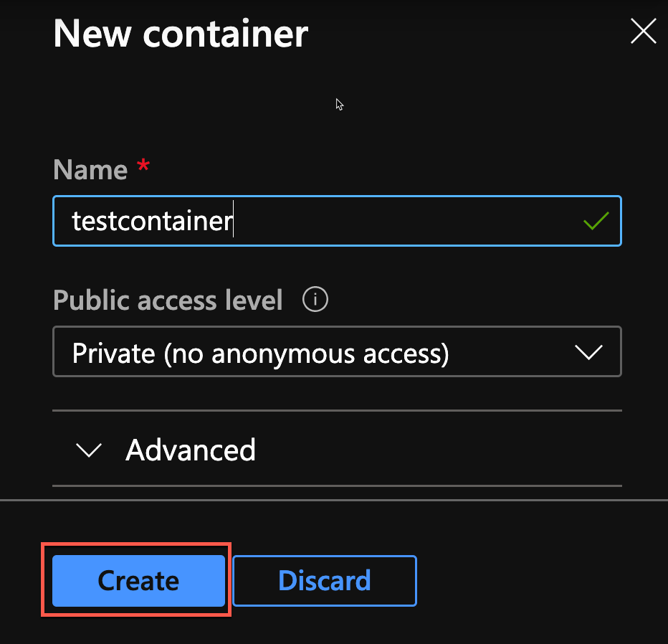The width and height of the screenshot is (668, 644).
Task: Click empty space right of Discard button
Action: point(538,580)
